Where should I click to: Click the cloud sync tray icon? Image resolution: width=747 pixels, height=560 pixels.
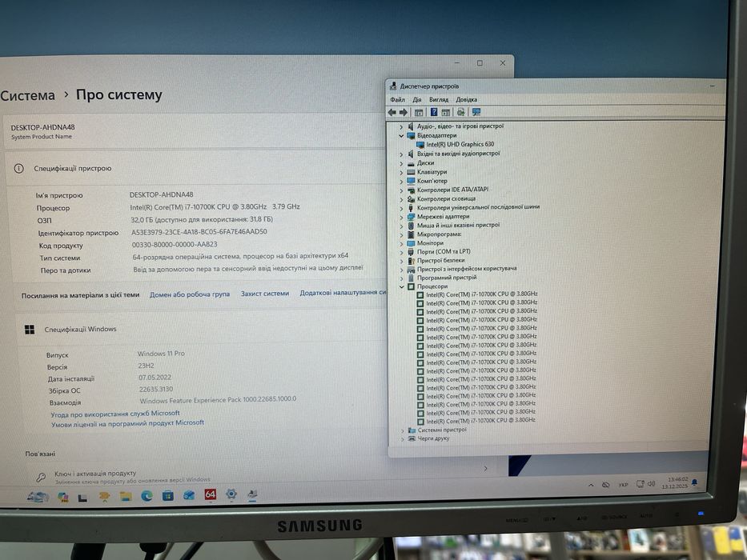click(606, 485)
